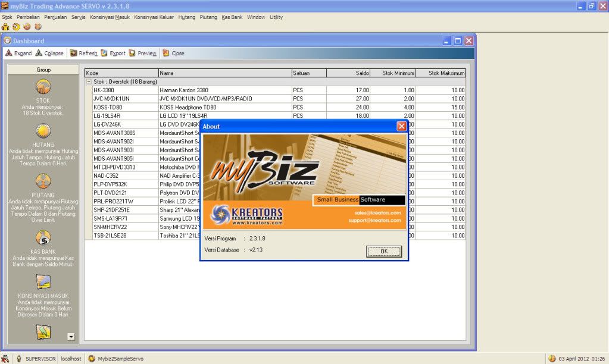Click the second main toolbar icon with yellow gear

16,27
